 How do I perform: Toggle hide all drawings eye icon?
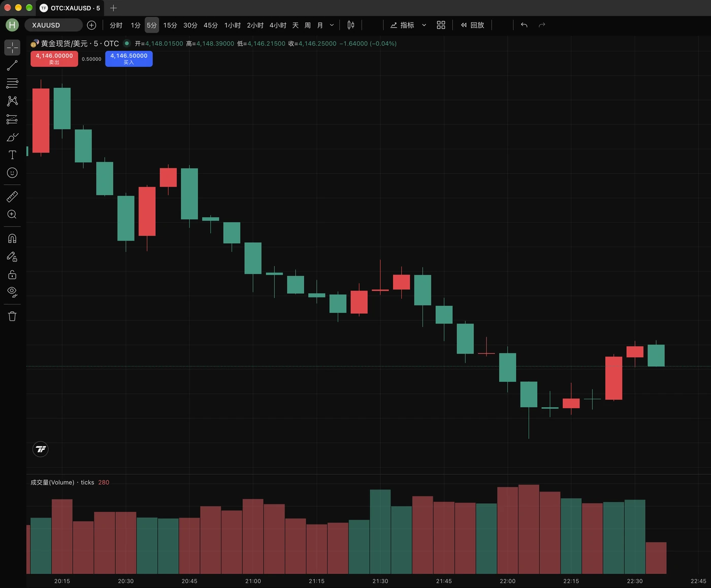coord(12,292)
